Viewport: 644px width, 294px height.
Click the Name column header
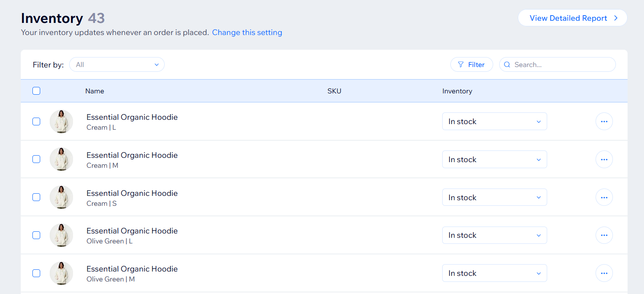95,91
